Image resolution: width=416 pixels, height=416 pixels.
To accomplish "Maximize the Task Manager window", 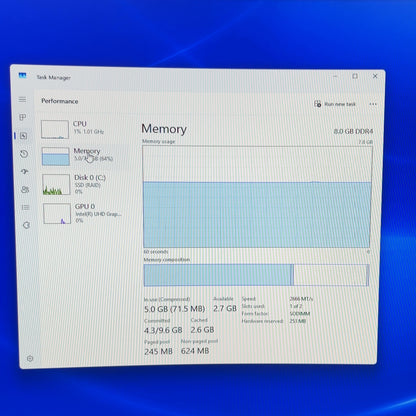I will tap(355, 76).
